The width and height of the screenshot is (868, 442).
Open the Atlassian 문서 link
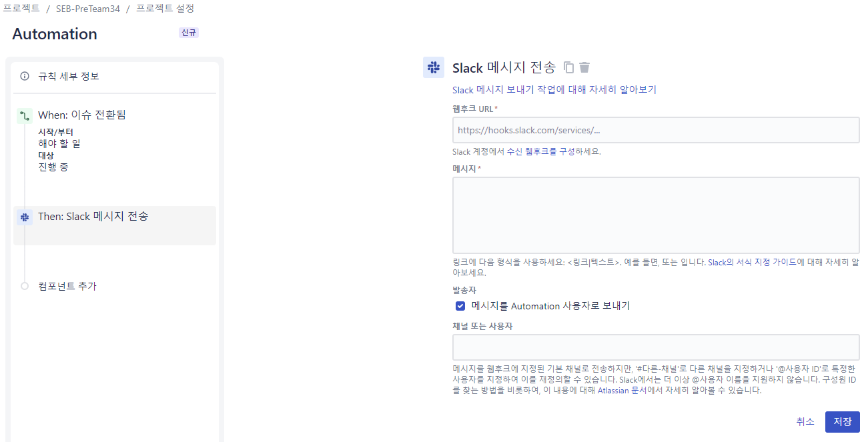[622, 391]
